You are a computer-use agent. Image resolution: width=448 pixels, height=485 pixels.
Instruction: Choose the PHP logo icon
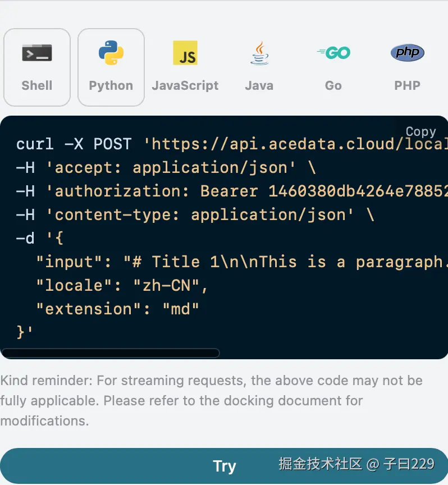coord(408,53)
